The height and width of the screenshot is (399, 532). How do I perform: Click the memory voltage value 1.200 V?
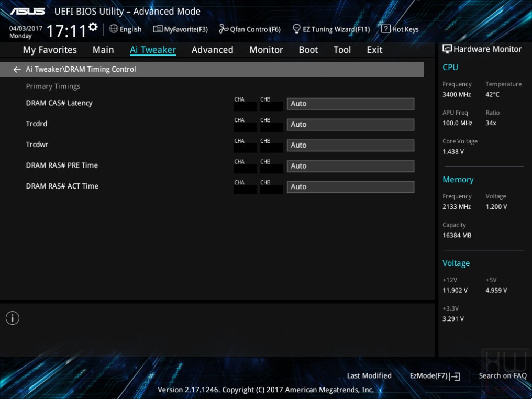coord(496,207)
